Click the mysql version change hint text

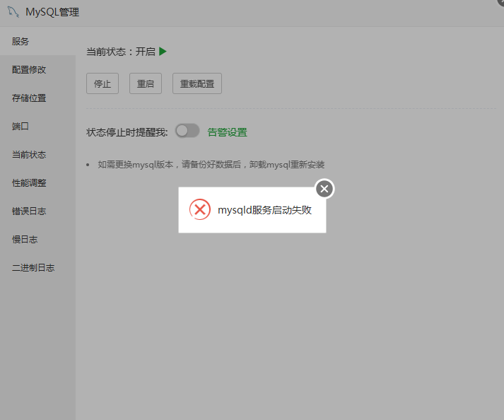tap(211, 165)
